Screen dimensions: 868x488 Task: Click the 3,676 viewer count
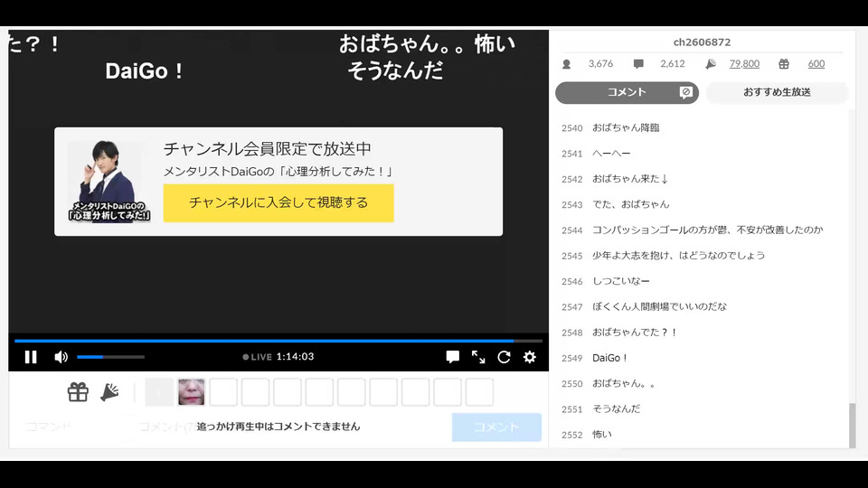[600, 63]
